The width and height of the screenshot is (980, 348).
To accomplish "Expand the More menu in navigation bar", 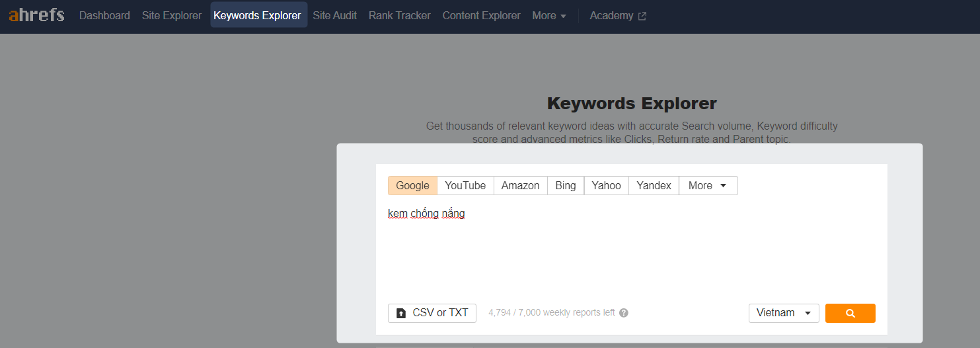I will (x=549, y=15).
